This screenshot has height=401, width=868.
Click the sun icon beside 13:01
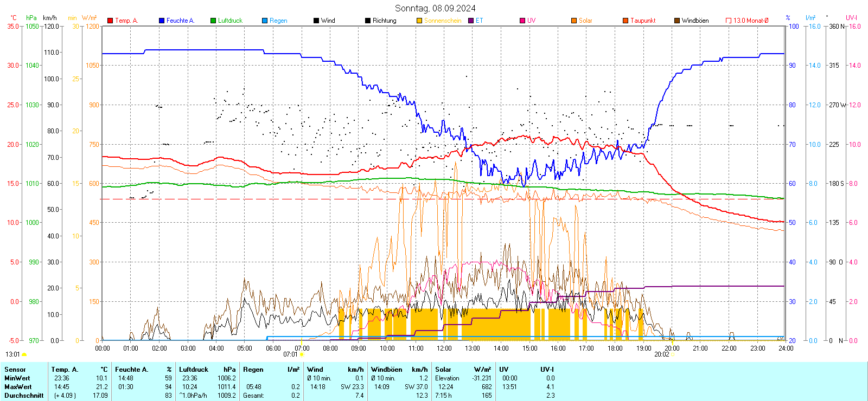pyautogui.click(x=24, y=355)
